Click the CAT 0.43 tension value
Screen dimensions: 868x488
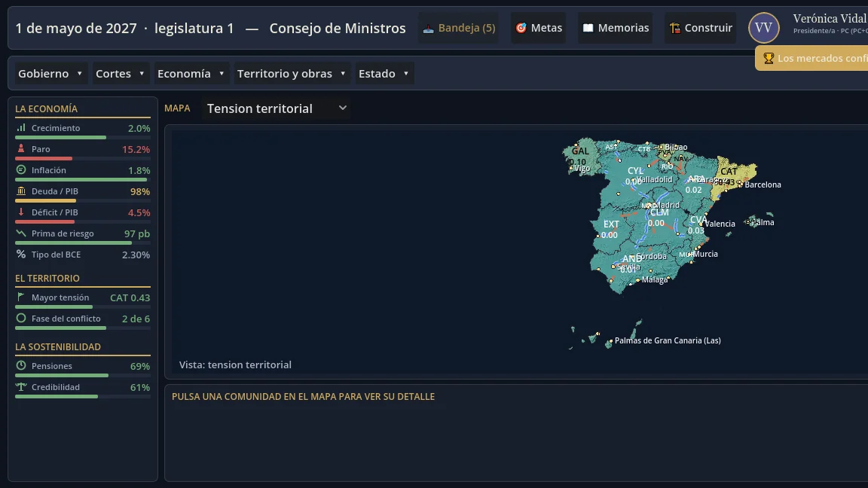point(130,297)
